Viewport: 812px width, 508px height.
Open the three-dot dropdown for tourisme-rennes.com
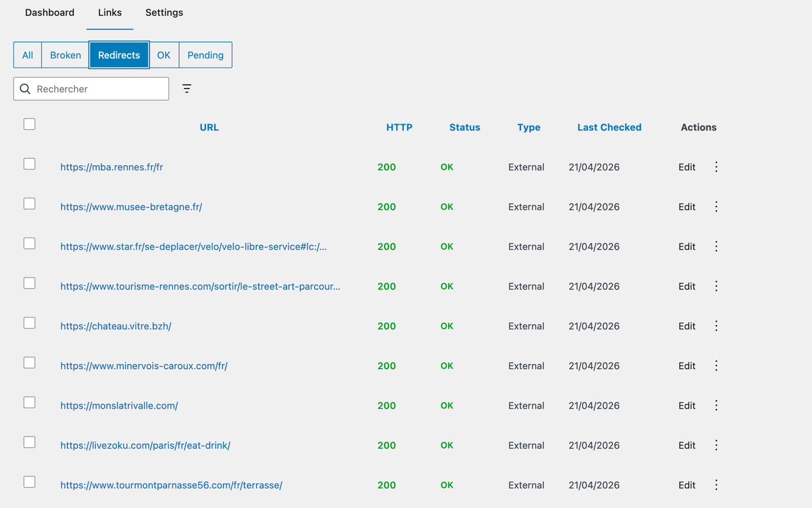click(716, 286)
